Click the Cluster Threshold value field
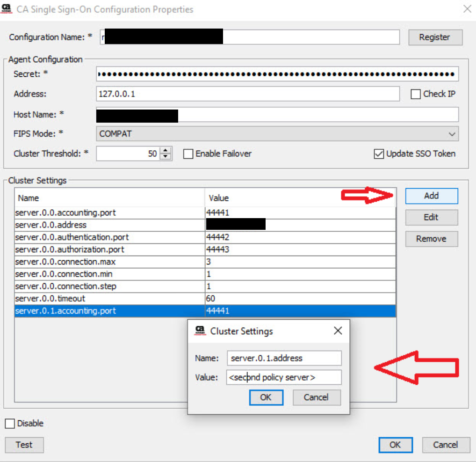Screen dimensions: 476x462 coord(128,154)
